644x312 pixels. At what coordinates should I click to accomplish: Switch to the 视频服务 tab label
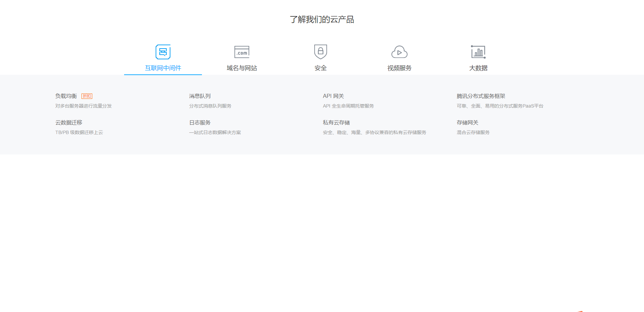point(399,68)
